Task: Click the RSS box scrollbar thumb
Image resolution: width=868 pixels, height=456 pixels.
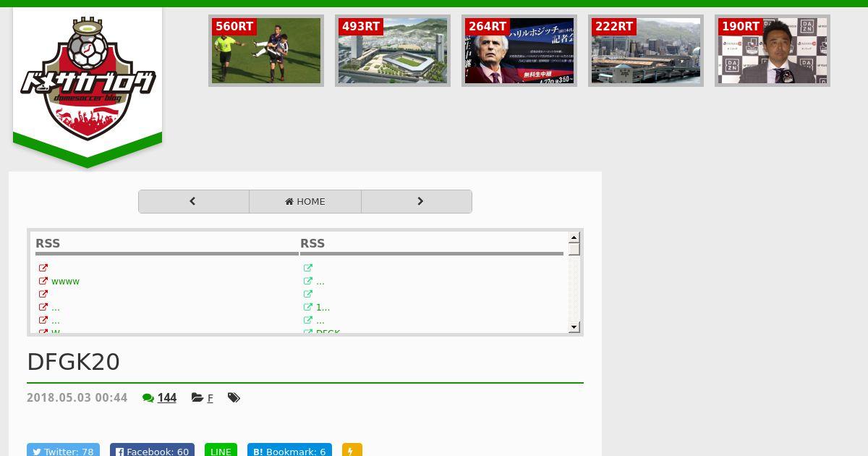Action: click(x=574, y=249)
